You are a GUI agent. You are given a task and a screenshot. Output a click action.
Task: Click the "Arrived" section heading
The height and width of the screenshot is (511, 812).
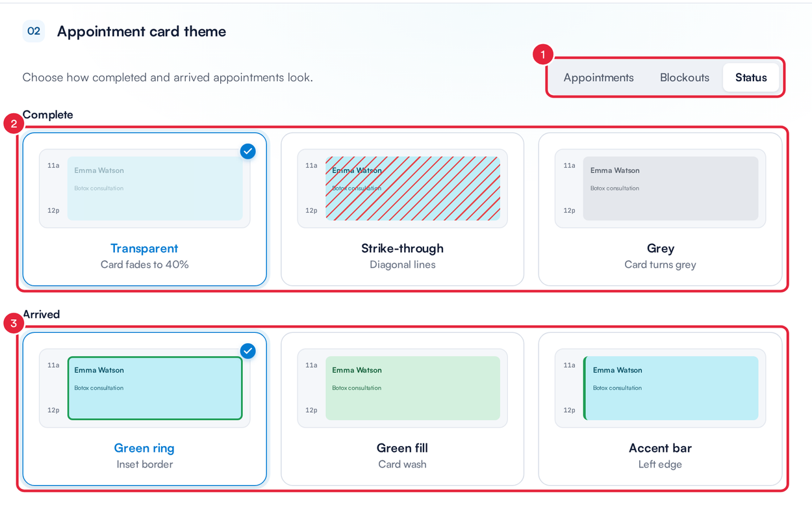point(42,314)
